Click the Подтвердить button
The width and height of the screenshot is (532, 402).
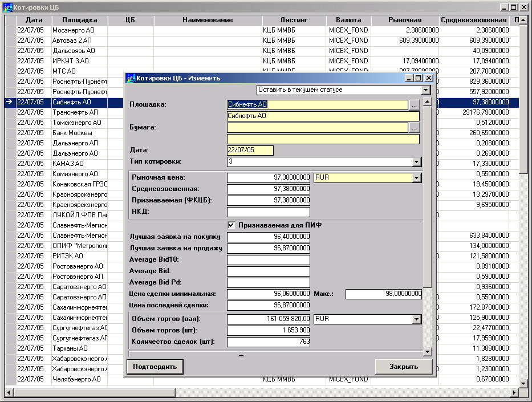(155, 367)
